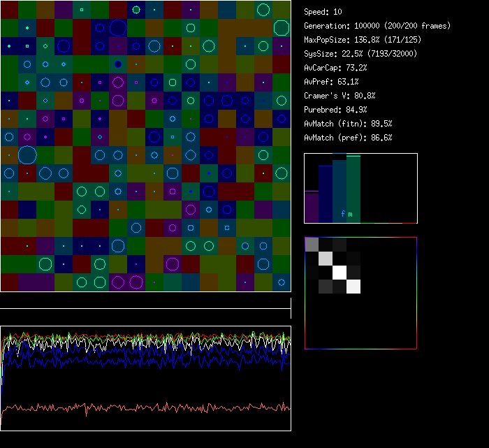Viewport: 489px width, 448px height.
Task: Click the AvMatch (fitn) readout
Action: point(348,124)
